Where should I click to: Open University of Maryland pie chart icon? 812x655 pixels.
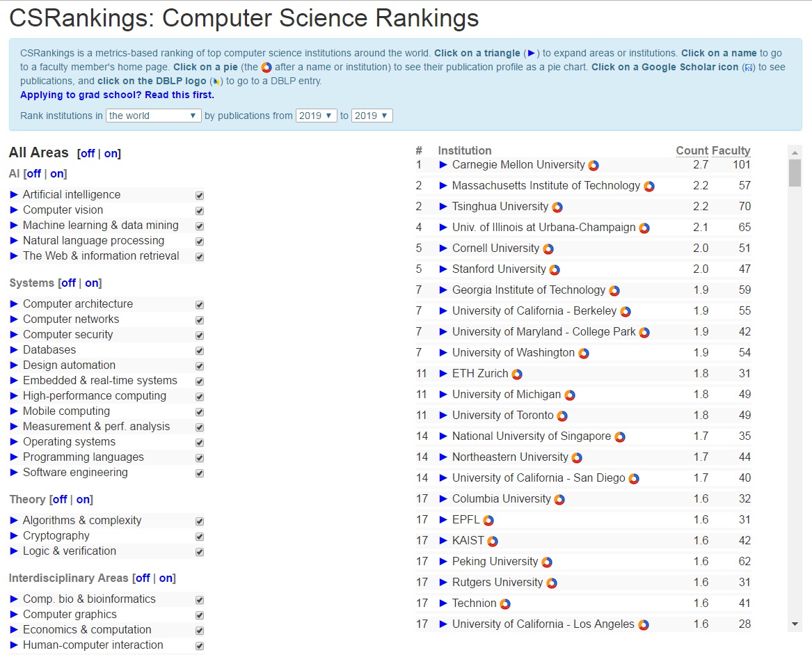pyautogui.click(x=644, y=332)
